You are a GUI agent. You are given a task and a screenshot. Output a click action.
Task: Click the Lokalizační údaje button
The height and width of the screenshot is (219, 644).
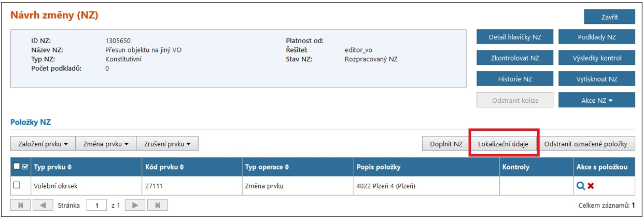(x=503, y=144)
